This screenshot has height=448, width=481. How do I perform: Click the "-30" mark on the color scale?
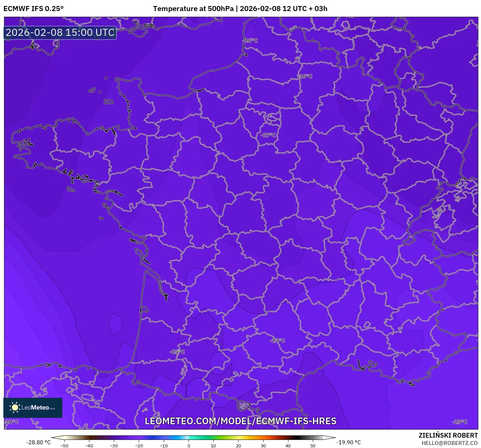pyautogui.click(x=114, y=446)
